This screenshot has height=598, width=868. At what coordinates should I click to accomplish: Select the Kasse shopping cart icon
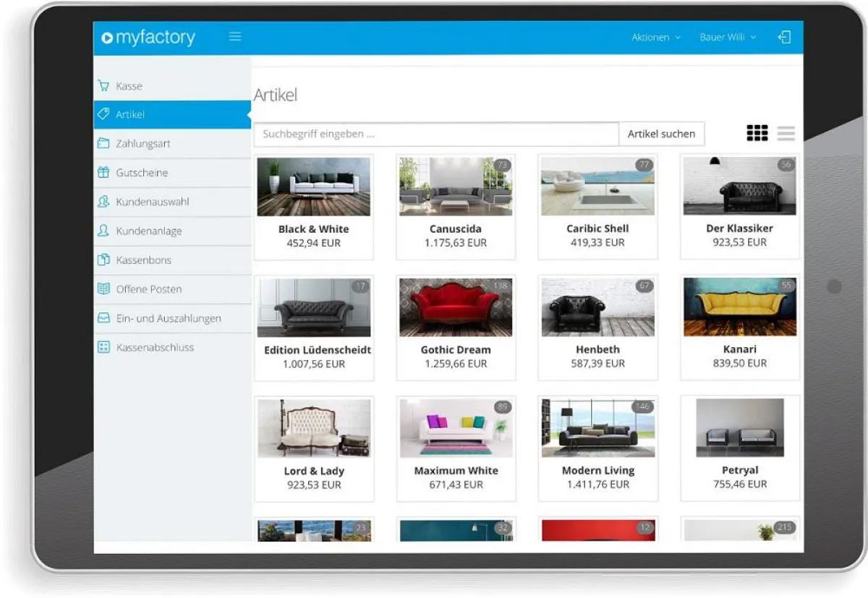click(x=103, y=85)
